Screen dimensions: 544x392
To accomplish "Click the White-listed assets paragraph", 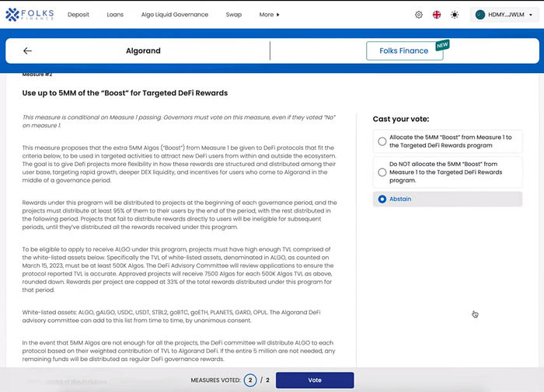I will (x=172, y=317).
